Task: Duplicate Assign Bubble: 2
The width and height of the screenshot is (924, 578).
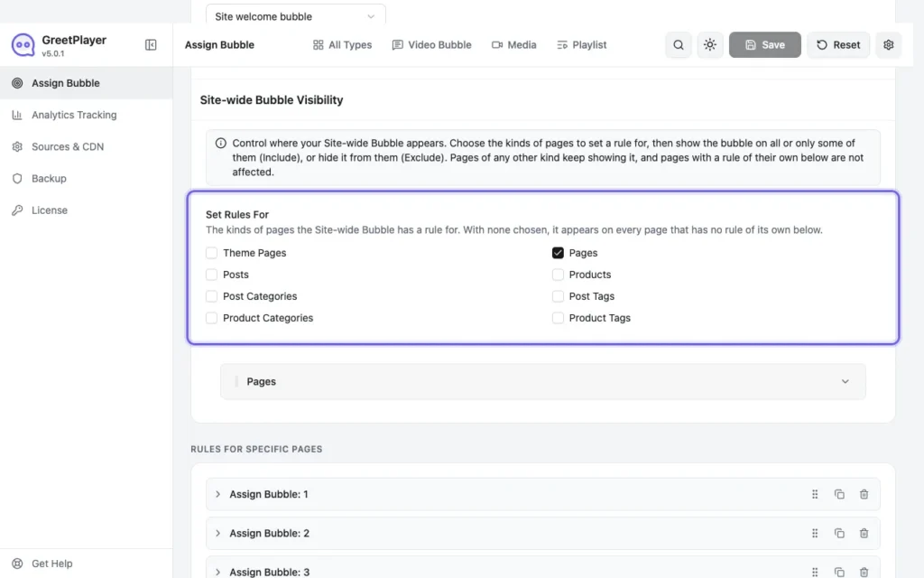Action: tap(839, 533)
